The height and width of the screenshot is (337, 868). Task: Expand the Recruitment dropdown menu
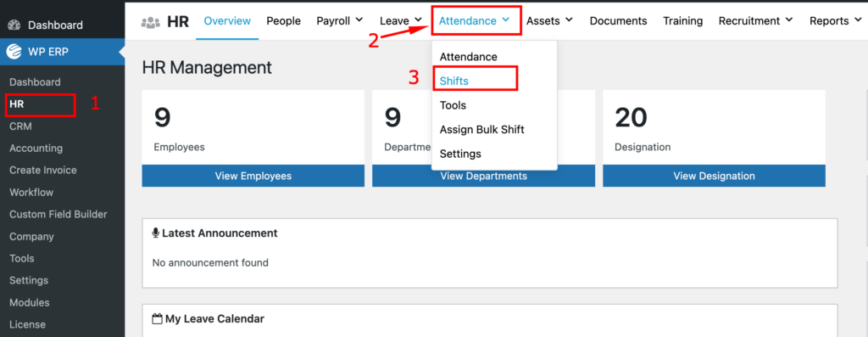tap(755, 20)
